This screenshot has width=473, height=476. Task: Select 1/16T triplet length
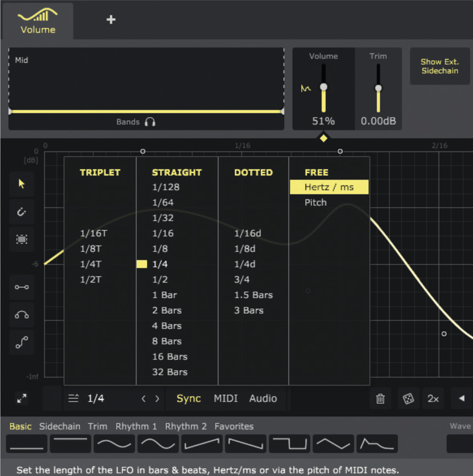[x=94, y=234]
